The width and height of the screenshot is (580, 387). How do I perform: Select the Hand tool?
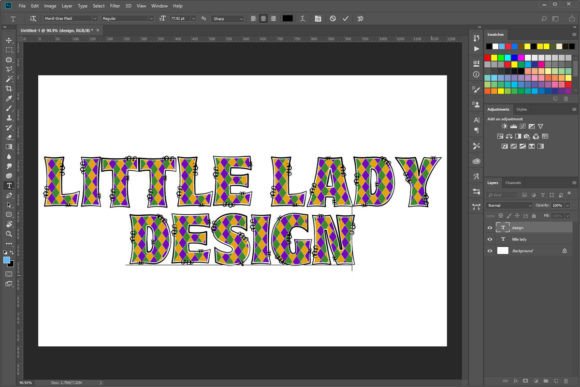click(x=9, y=224)
